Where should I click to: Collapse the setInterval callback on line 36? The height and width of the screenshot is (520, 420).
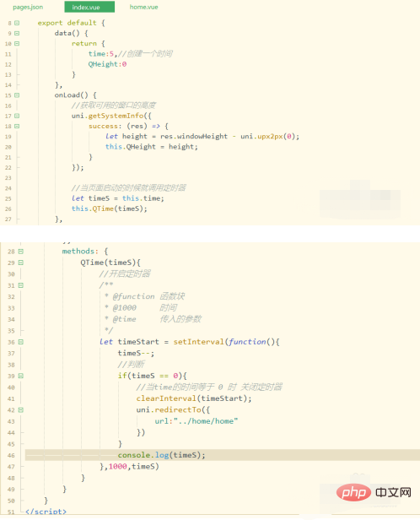[x=21, y=342]
